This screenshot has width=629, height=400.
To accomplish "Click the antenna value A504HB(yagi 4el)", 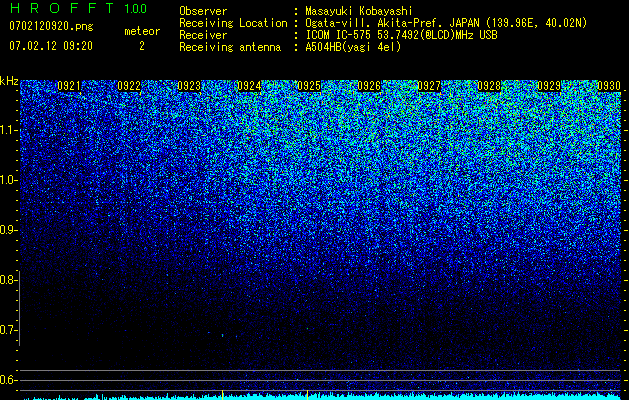I will [353, 47].
